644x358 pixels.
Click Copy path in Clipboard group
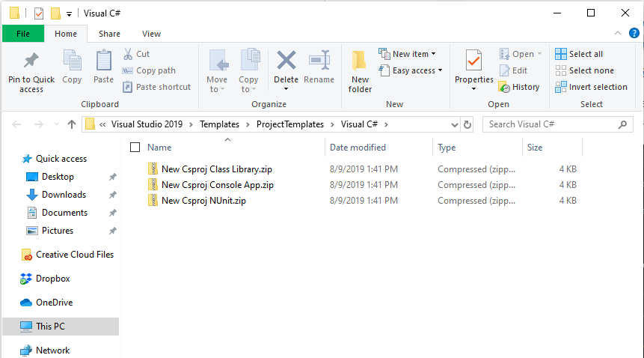pyautogui.click(x=150, y=70)
